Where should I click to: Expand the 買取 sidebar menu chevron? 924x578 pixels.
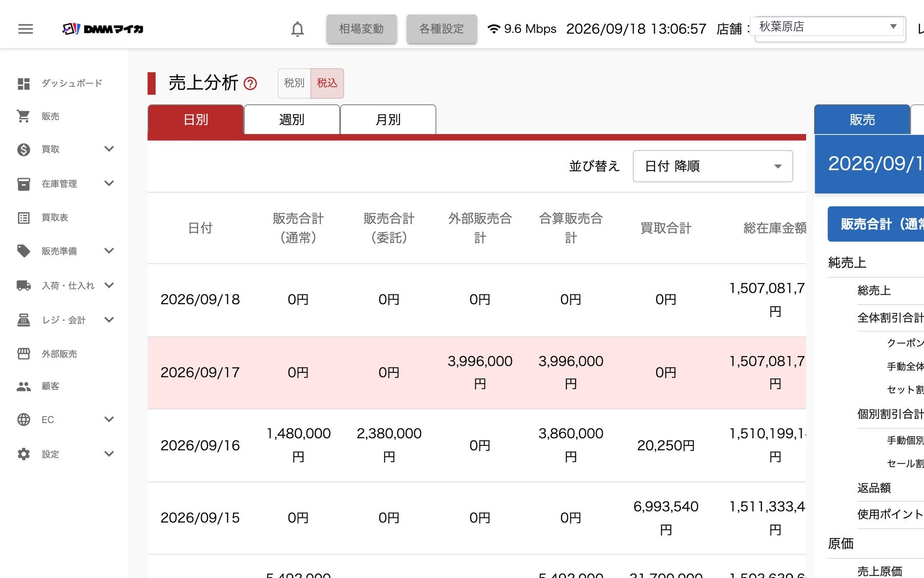[109, 149]
